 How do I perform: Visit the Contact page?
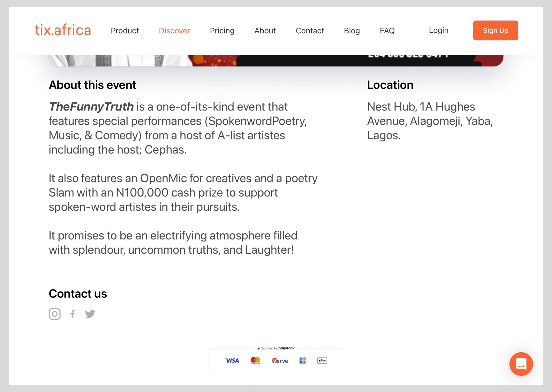click(x=310, y=31)
